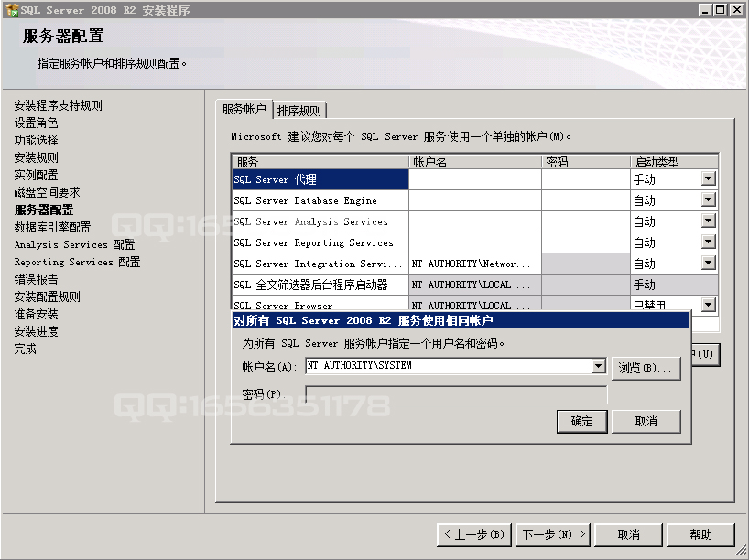
Task: Click account name cell for Database Engine
Action: point(475,200)
